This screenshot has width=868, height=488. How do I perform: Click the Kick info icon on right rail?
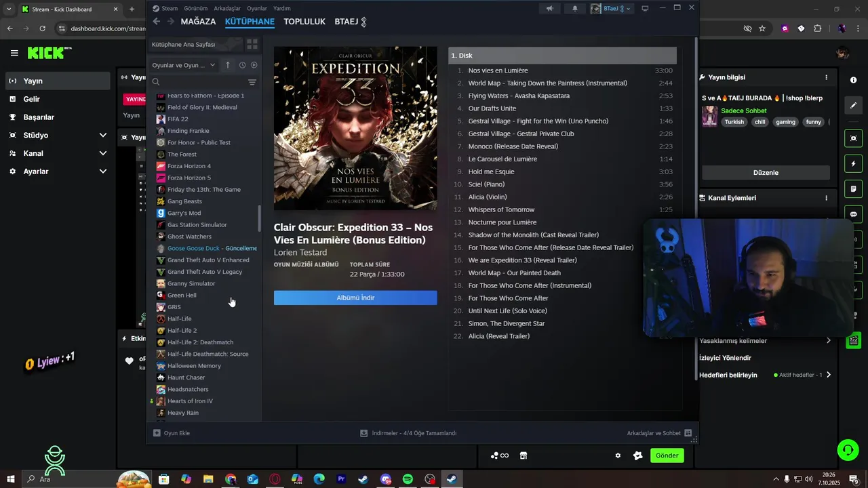click(853, 80)
